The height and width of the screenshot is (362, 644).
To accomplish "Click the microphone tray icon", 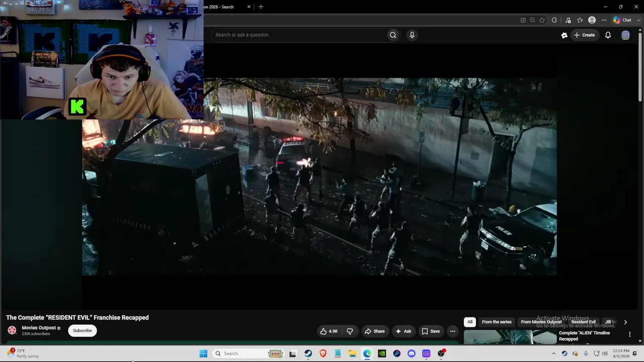I will [x=586, y=353].
